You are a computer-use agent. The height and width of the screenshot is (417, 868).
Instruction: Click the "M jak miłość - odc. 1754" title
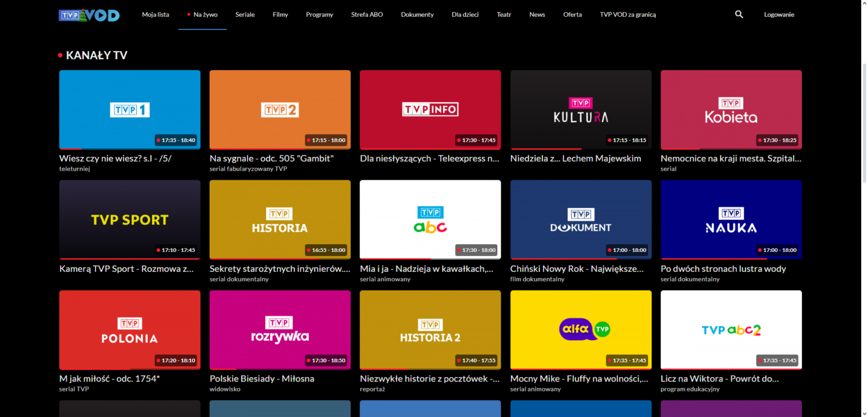coord(110,379)
